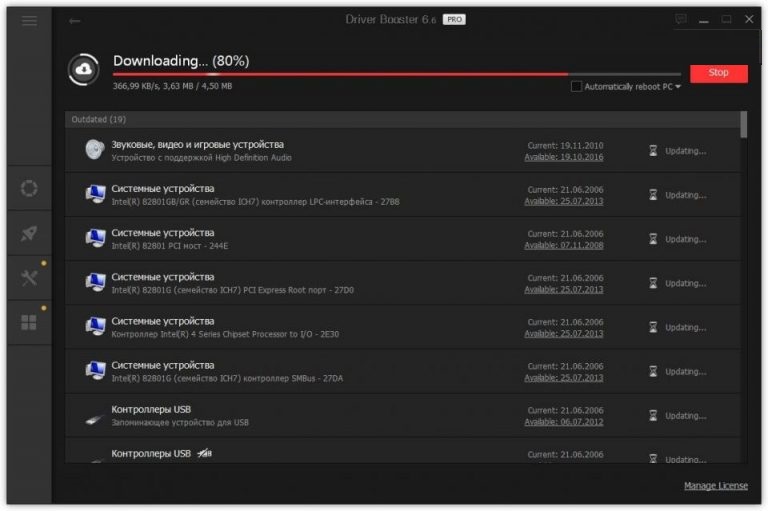768x511 pixels.
Task: Open the feedback chat icon in title bar
Action: click(x=680, y=19)
